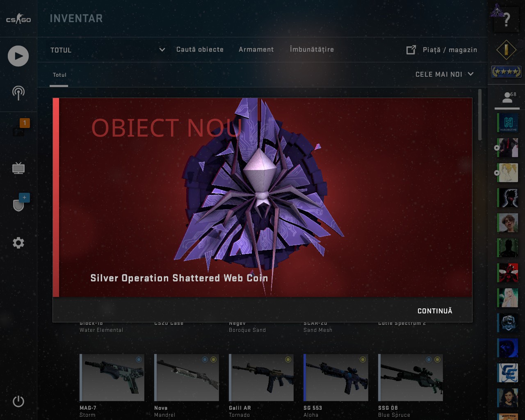Open the Watch TV icon in the sidebar
This screenshot has width=525, height=420.
pyautogui.click(x=18, y=168)
